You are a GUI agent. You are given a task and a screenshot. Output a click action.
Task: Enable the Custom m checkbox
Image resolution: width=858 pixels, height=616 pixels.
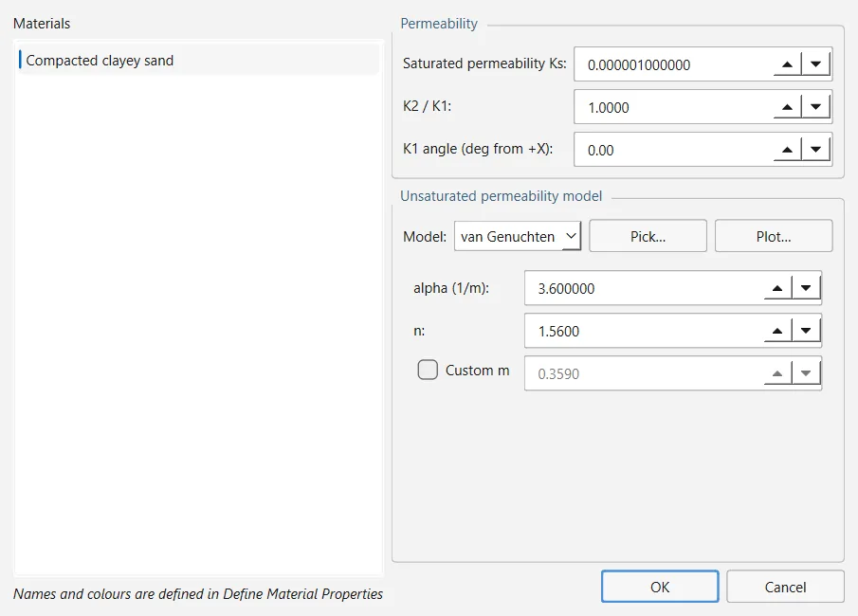tap(428, 370)
